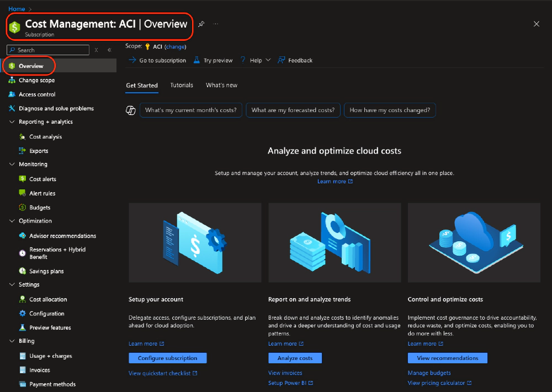Viewport: 552px width, 392px height.
Task: Click the Overview icon in sidebar
Action: click(12, 66)
